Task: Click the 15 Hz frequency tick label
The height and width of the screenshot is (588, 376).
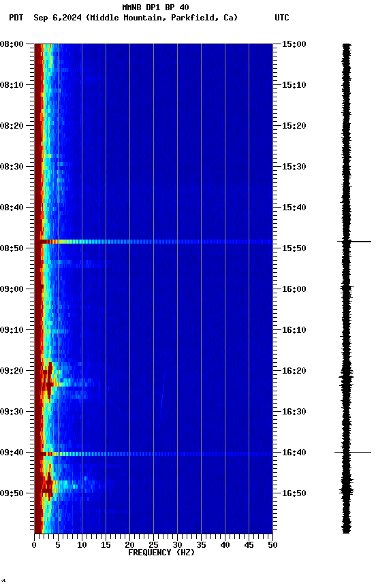Action: tap(106, 545)
